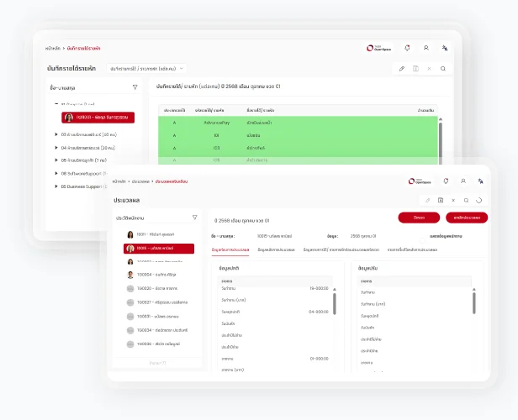
Task: Open notifications bell in the back window
Action: pos(407,48)
